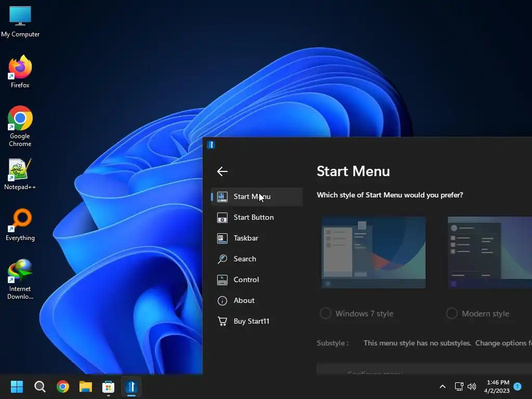Open the Internet Download Manager desktop shortcut

pos(20,279)
